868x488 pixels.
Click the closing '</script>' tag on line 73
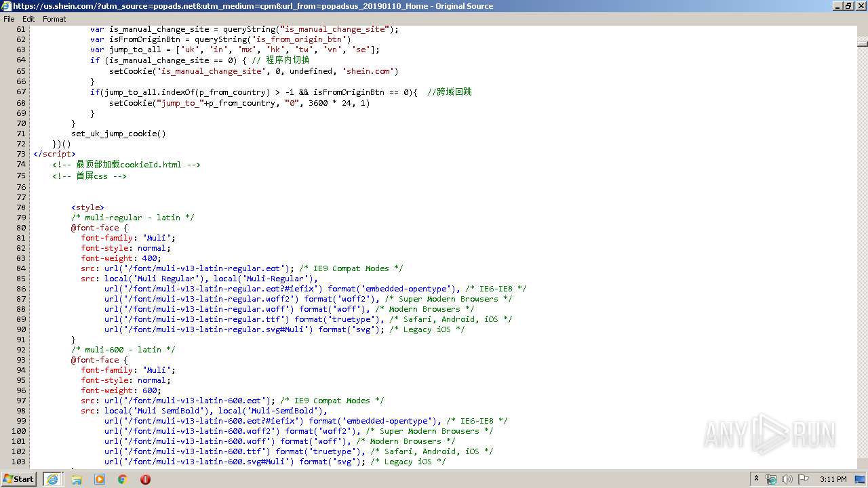[54, 154]
